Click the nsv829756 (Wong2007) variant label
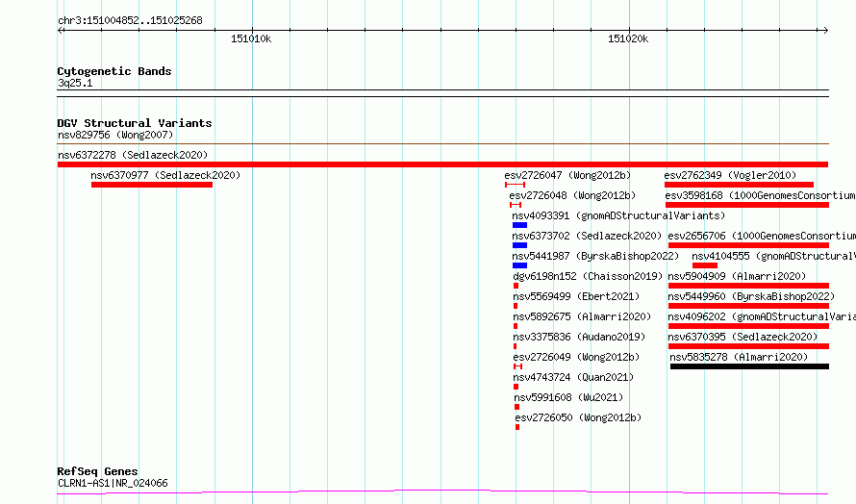 point(115,135)
